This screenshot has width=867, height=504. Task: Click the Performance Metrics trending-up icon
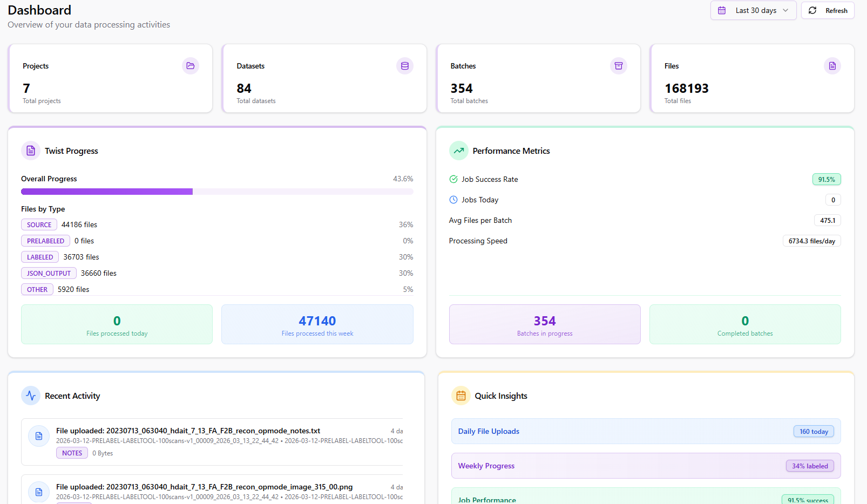click(459, 151)
